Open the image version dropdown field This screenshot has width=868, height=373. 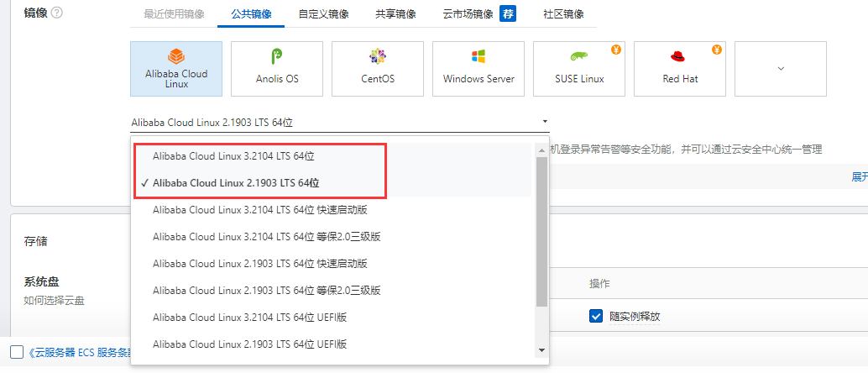(340, 122)
